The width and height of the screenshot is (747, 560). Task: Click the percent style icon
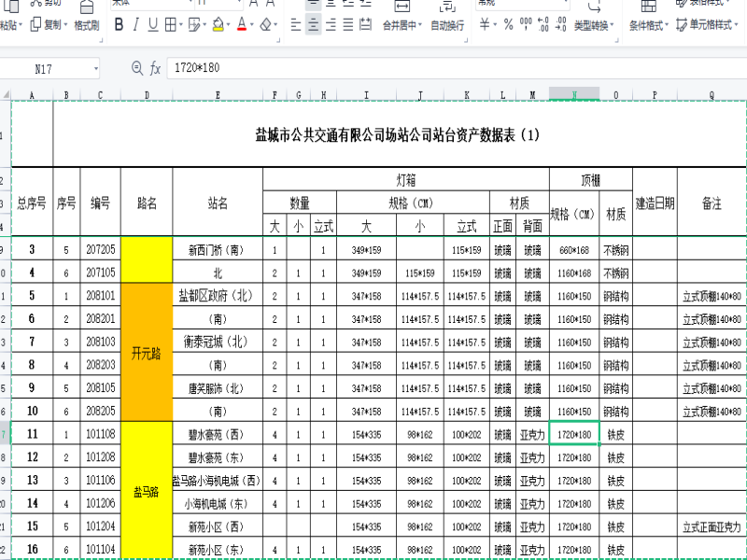[508, 25]
